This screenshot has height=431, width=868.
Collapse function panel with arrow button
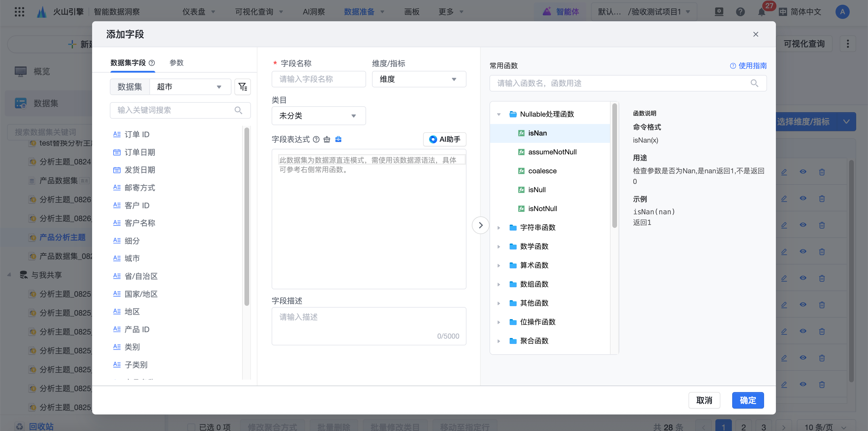(x=480, y=225)
